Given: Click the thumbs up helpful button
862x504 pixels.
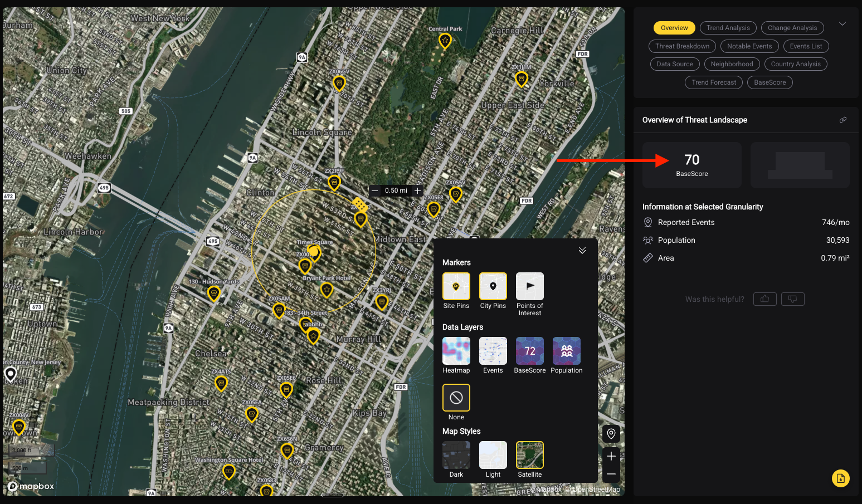Looking at the screenshot, I should coord(764,299).
